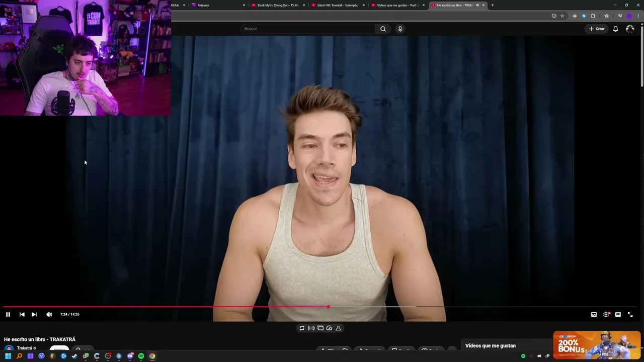Open the Trakatrá channel name link
This screenshot has width=644, height=362.
click(x=25, y=348)
